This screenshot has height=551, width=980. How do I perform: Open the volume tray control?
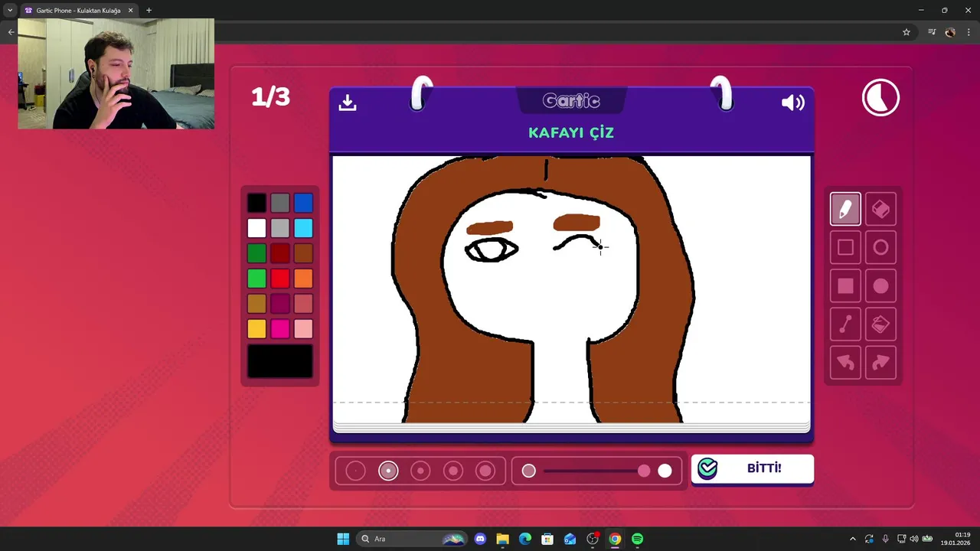point(913,539)
